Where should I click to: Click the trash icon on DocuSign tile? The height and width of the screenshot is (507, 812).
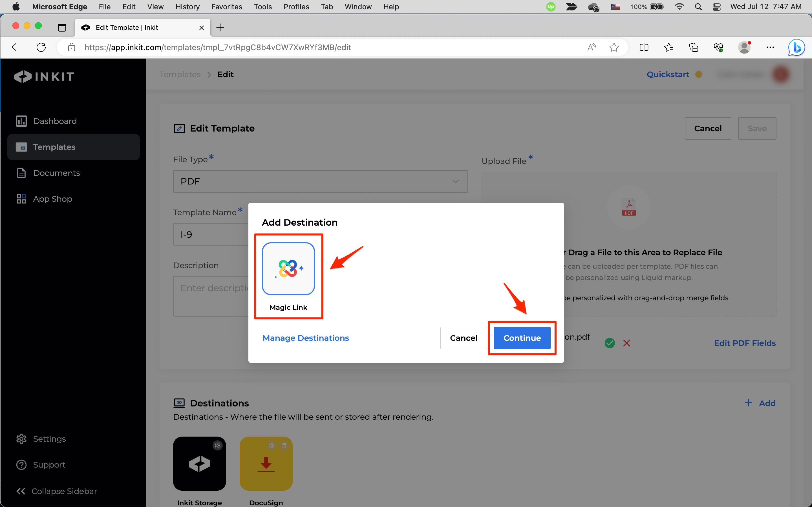(284, 445)
